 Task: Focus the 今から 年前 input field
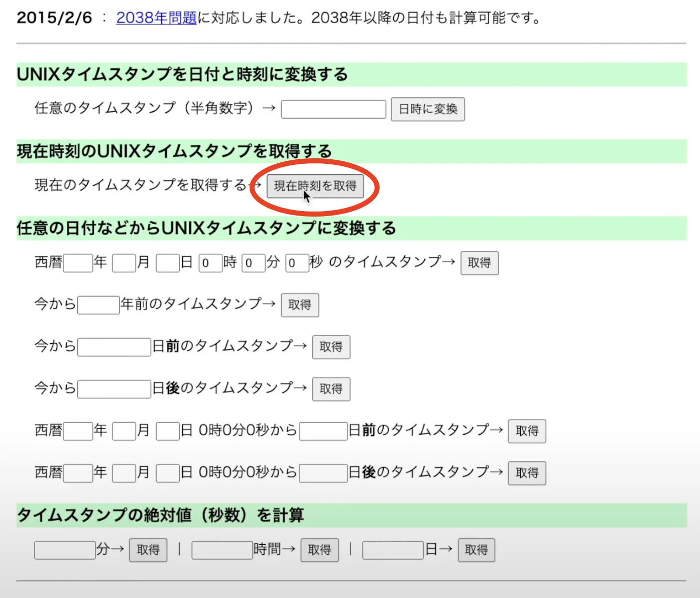click(98, 305)
